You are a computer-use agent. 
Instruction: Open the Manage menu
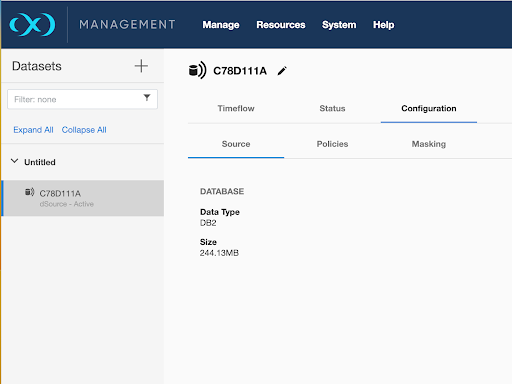(x=221, y=25)
